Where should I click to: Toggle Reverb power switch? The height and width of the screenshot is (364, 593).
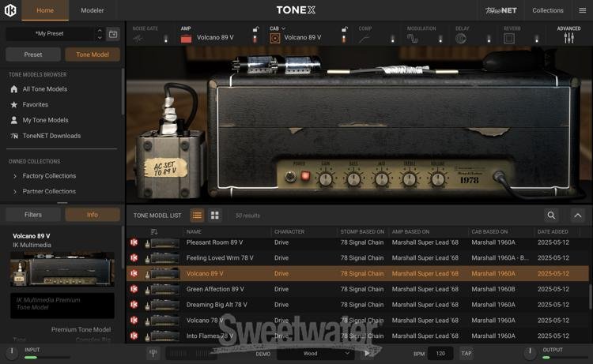537,39
